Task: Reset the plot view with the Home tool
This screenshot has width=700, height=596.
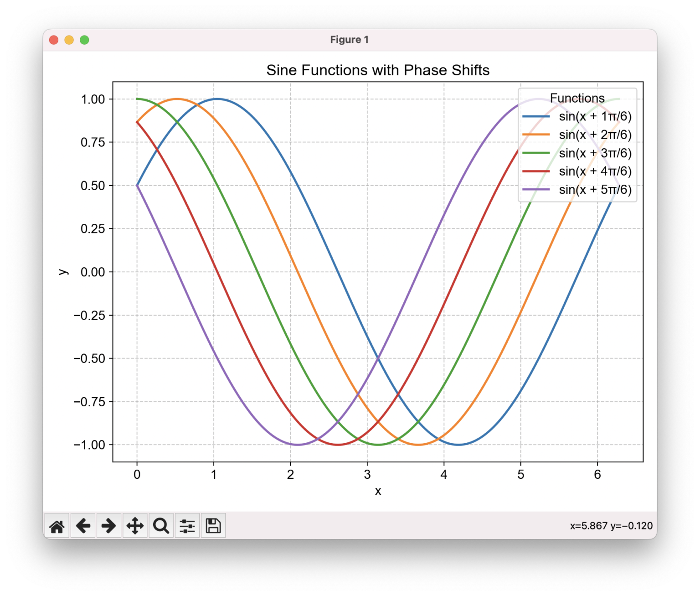Action: click(57, 525)
